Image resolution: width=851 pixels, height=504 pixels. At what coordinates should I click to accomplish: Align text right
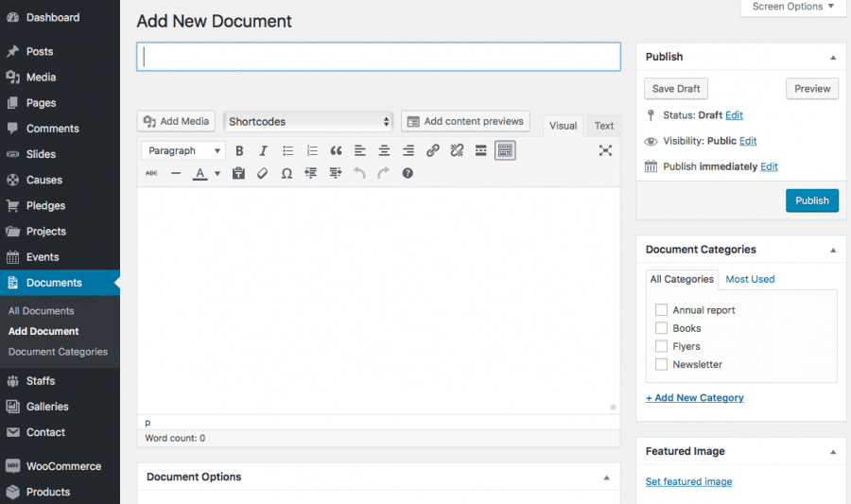pyautogui.click(x=408, y=150)
